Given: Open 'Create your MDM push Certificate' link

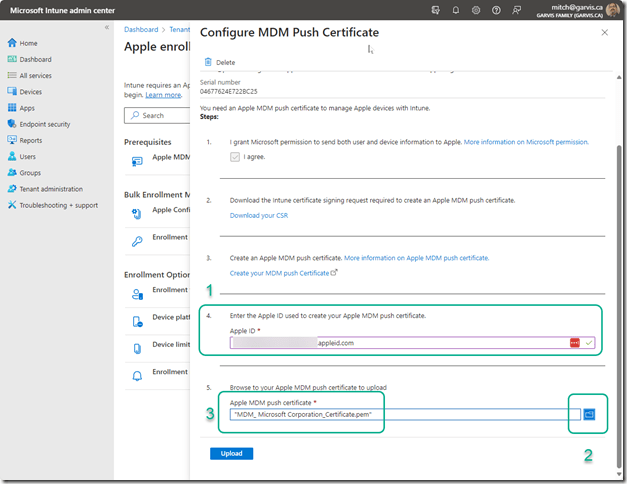Looking at the screenshot, I should coord(279,273).
